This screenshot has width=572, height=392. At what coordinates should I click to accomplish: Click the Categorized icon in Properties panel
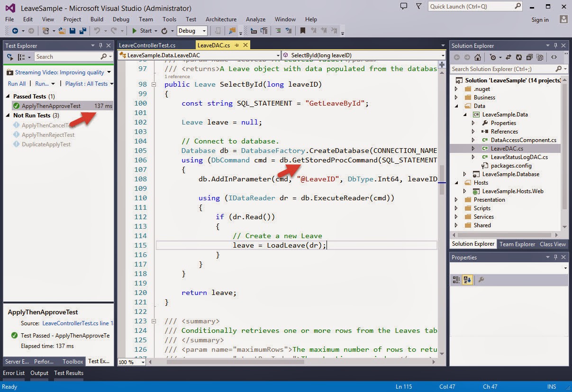click(x=456, y=280)
